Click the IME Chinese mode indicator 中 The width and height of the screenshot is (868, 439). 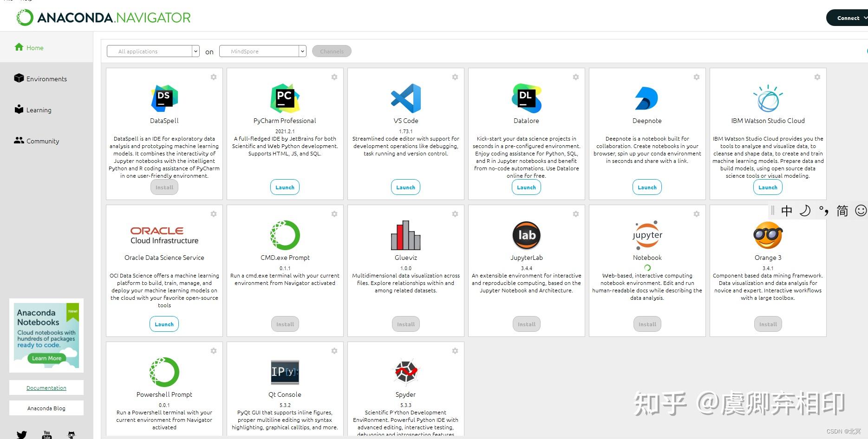[x=787, y=211]
